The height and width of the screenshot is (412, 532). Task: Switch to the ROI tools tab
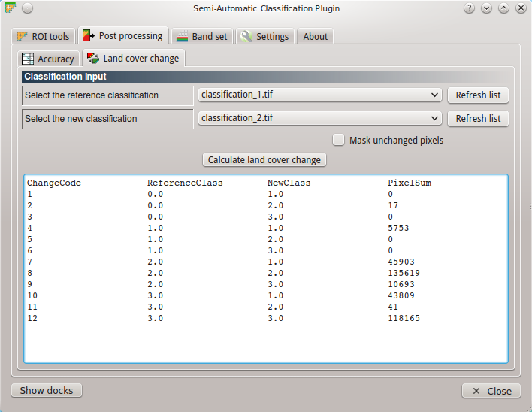(x=43, y=36)
